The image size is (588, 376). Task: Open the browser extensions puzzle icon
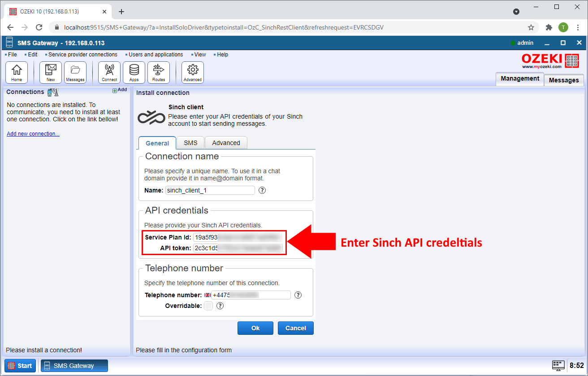(549, 27)
